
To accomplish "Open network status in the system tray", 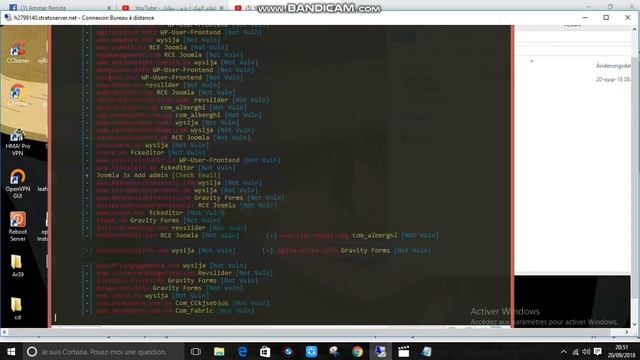I will [x=575, y=351].
